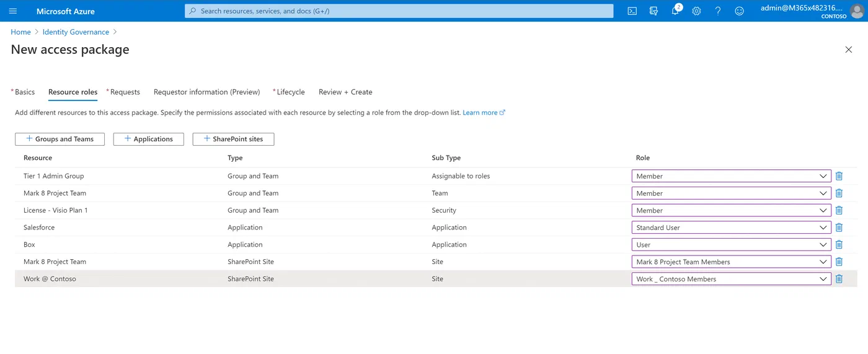The image size is (868, 354).
Task: Open Mark 8 Project Team Members role dropdown
Action: click(x=731, y=262)
